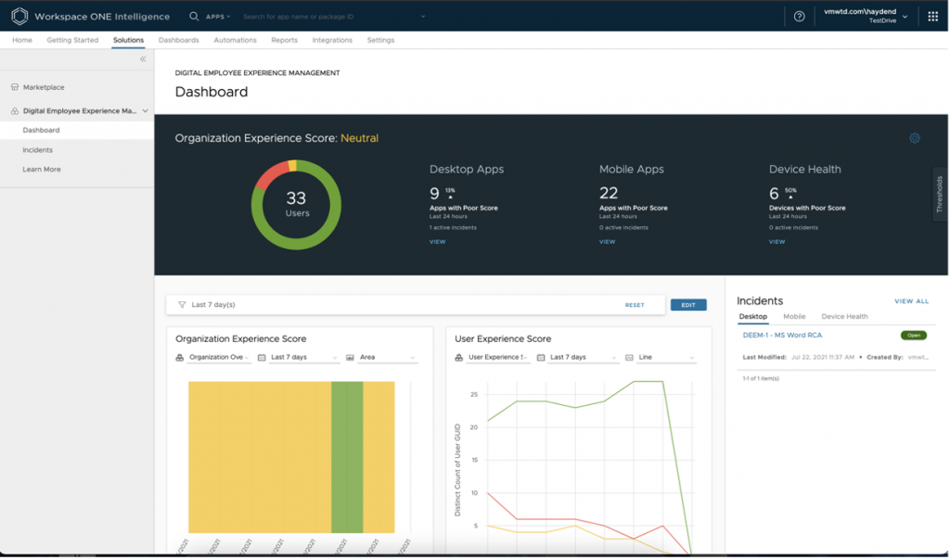Collapse the sidebar with double-chevron icon
The width and height of the screenshot is (950, 560).
point(143,59)
